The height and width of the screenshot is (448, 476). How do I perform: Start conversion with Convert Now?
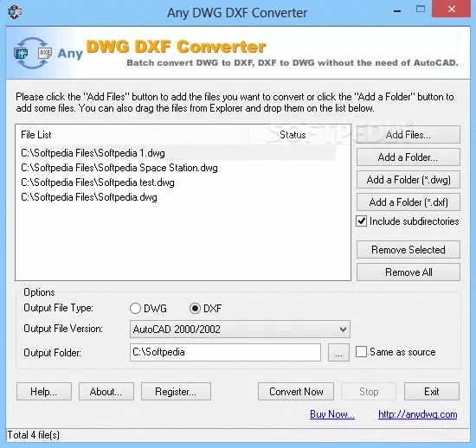tap(296, 392)
